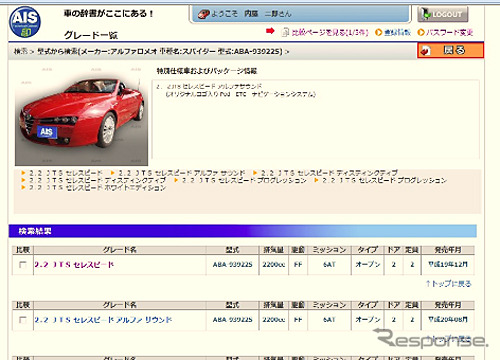Tick the compare checkbox for 2.2 JTS セレスピード row
The image size is (500, 360).
click(x=23, y=265)
